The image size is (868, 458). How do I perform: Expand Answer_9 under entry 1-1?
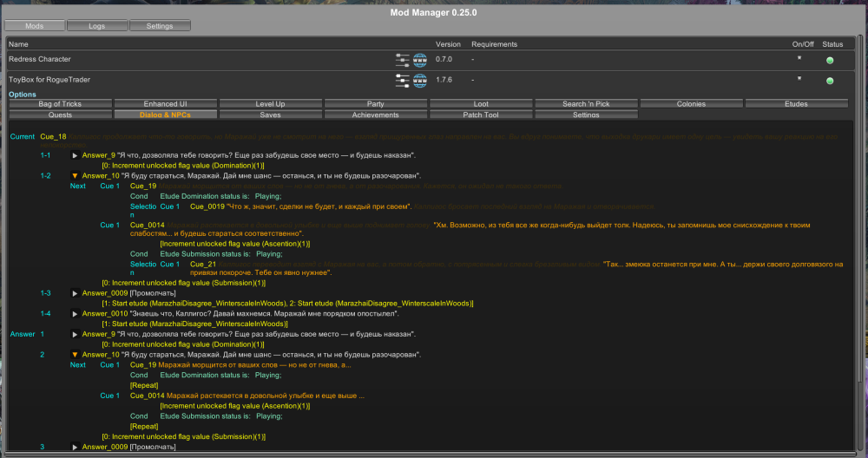click(x=75, y=155)
